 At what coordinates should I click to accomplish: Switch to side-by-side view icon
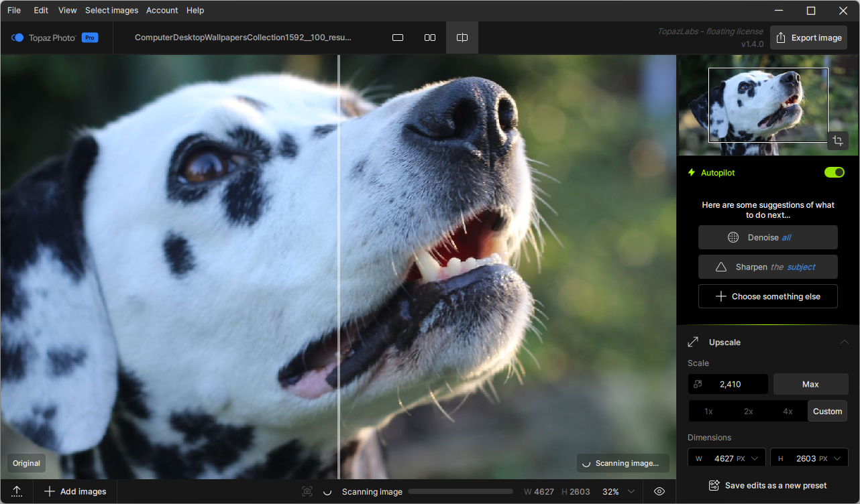coord(430,38)
